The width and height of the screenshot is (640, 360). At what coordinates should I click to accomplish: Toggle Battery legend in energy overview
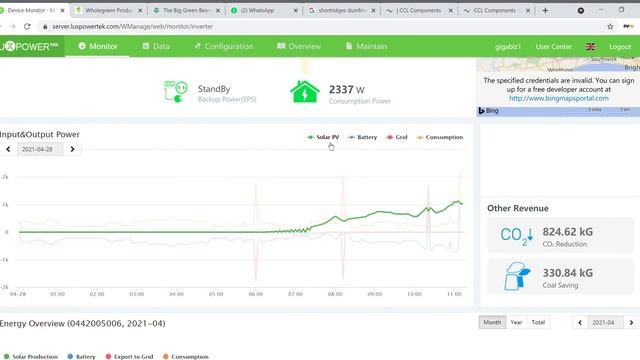(81, 357)
